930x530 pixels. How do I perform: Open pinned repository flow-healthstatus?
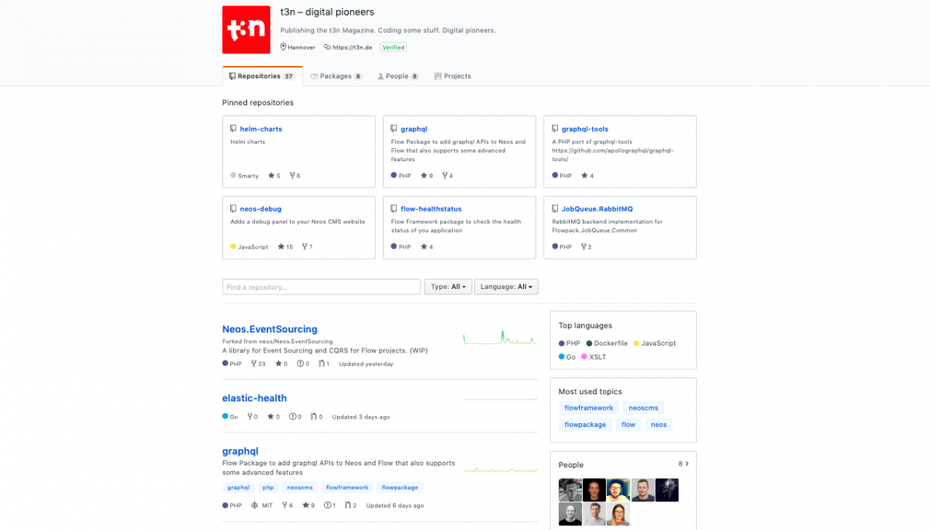431,209
